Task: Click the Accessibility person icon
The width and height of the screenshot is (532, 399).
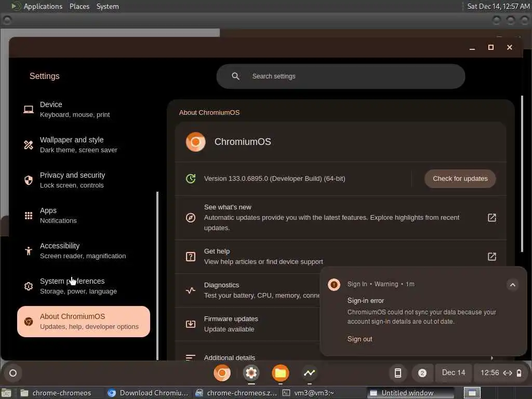Action: click(x=29, y=251)
